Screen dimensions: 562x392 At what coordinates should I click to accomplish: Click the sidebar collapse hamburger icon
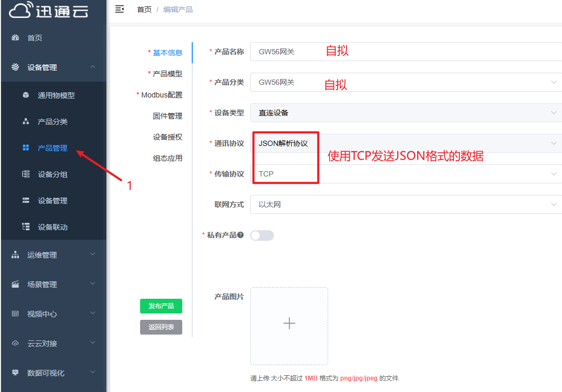coord(120,9)
